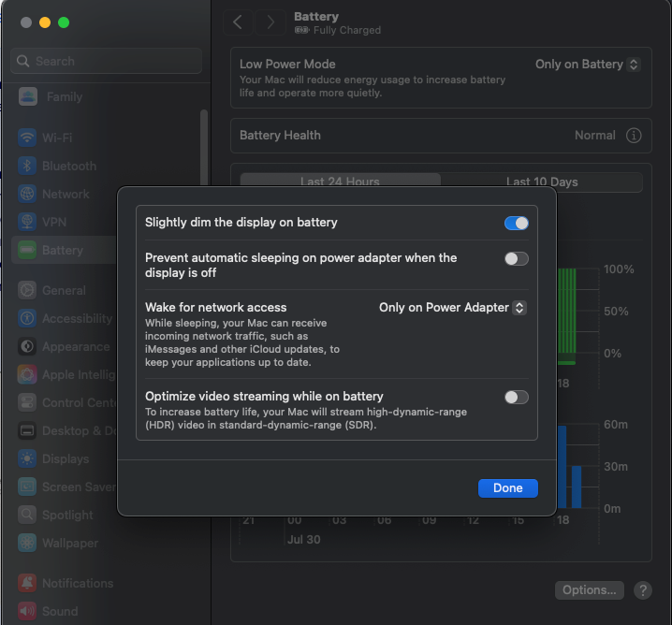This screenshot has height=625, width=672.
Task: Go forward with the right chevron
Action: pos(270,22)
